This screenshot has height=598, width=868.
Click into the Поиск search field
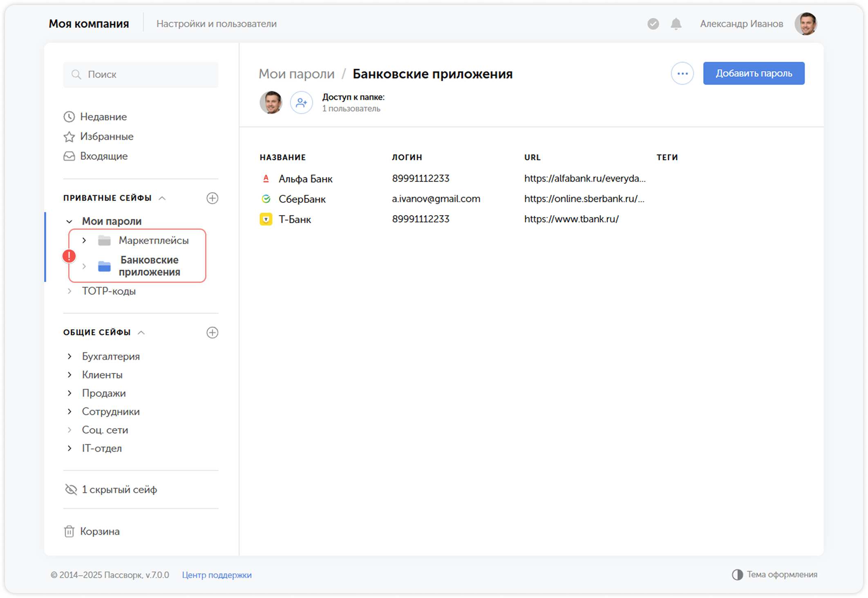(141, 74)
